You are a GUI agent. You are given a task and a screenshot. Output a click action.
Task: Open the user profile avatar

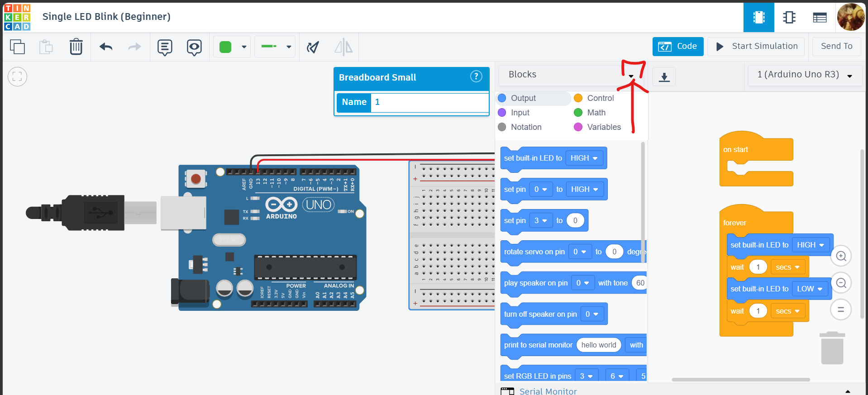[x=851, y=17]
